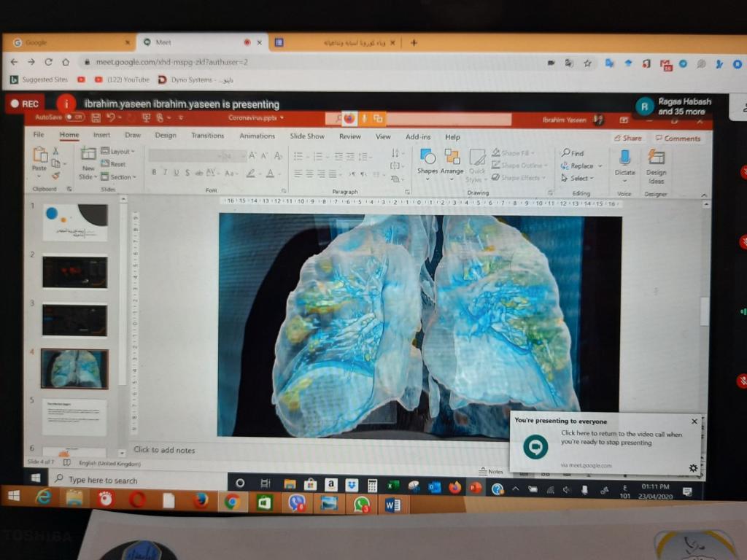This screenshot has width=747, height=560.
Task: Open the Shapes gallery in ribbon
Action: (x=427, y=157)
